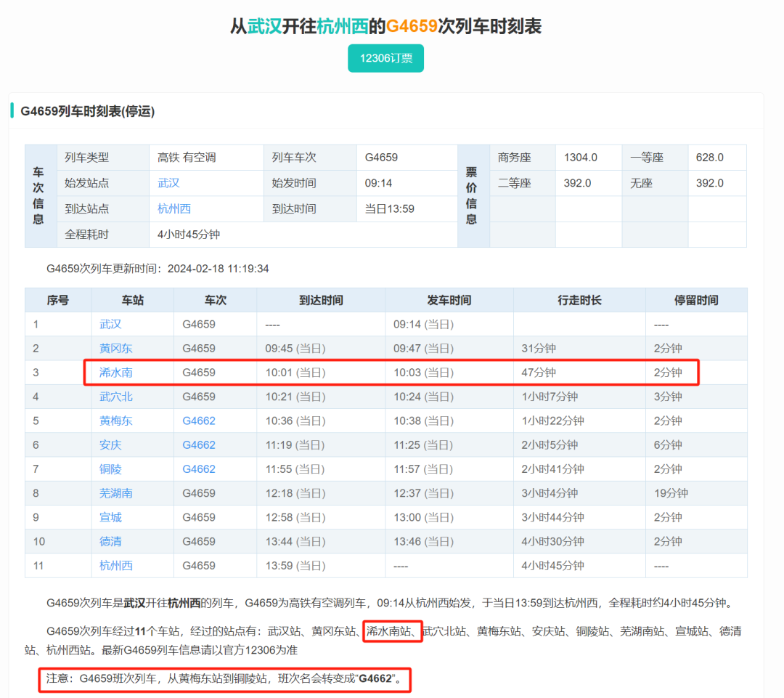Viewport: 784px width, 698px height.
Task: Open G4662 link in 铜陵 row
Action: coord(198,468)
